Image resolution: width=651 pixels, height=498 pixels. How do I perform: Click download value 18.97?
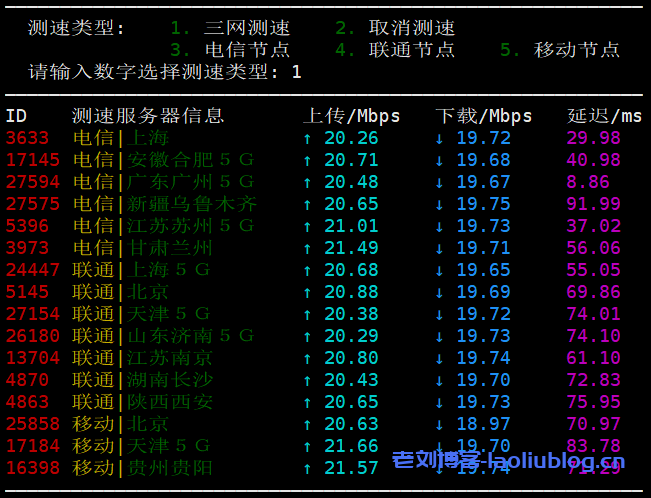click(484, 424)
